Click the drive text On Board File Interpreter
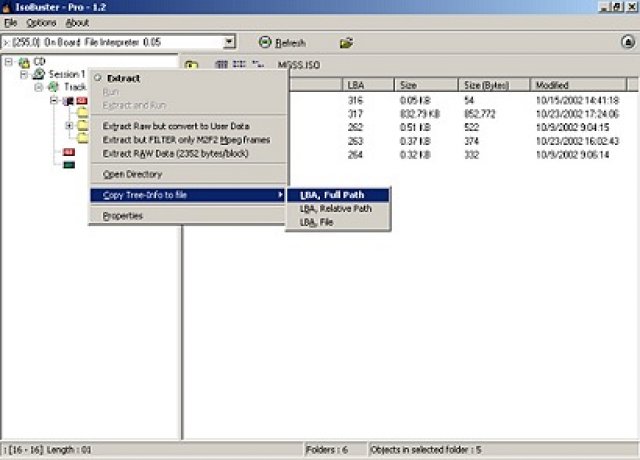 (102, 42)
